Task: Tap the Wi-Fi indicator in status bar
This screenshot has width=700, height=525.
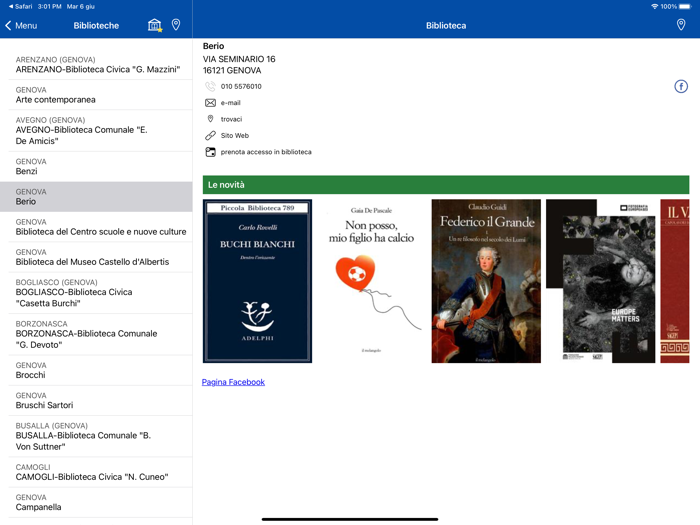Action: pyautogui.click(x=655, y=6)
